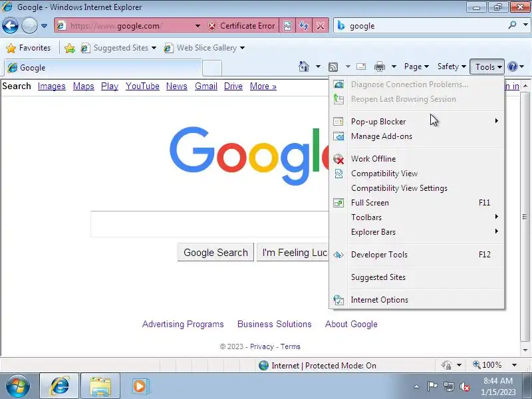Click the Certificate Error shield indicator
The height and width of the screenshot is (399, 532).
[241, 26]
